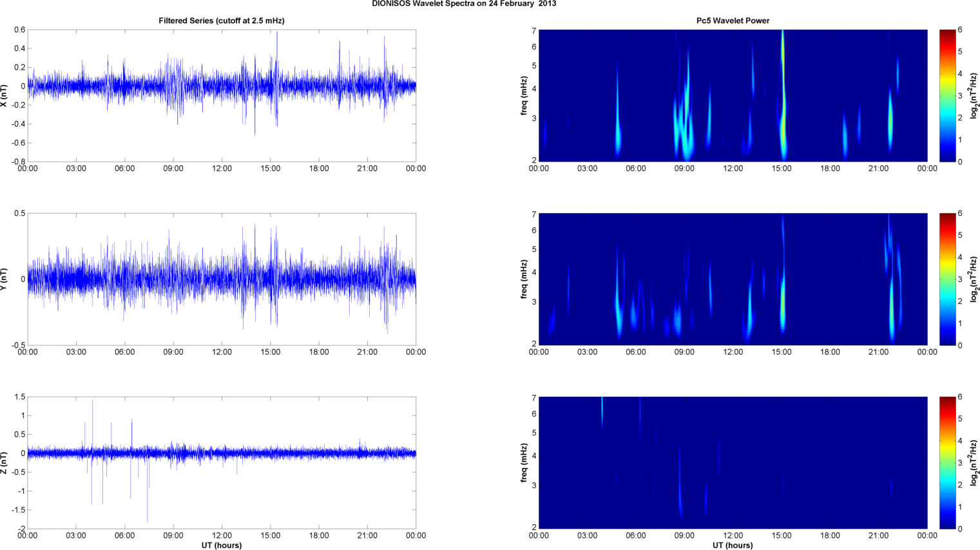The image size is (980, 550).
Task: Click the -0.8 tick on X (nT) axis
Action: (18, 162)
